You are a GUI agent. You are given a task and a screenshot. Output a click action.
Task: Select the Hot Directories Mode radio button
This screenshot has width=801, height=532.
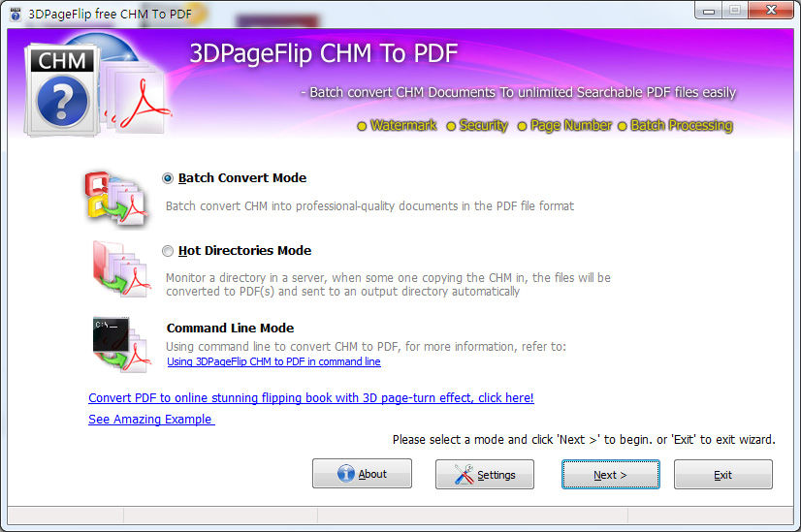pos(168,251)
